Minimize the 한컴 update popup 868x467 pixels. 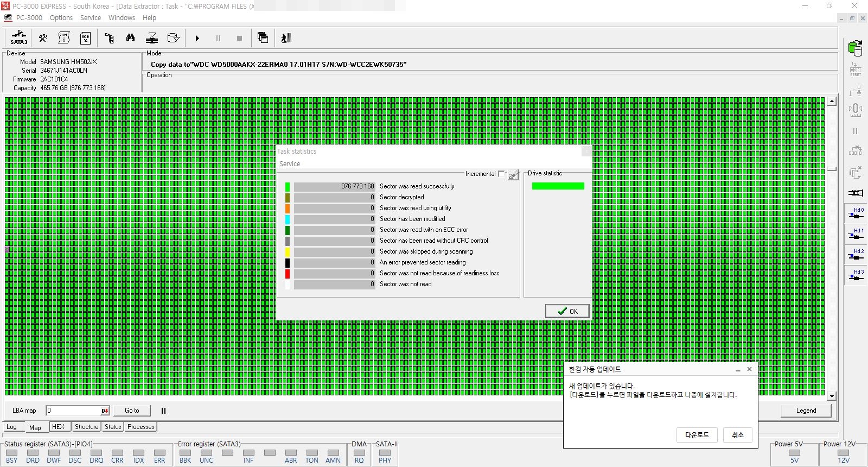click(738, 370)
